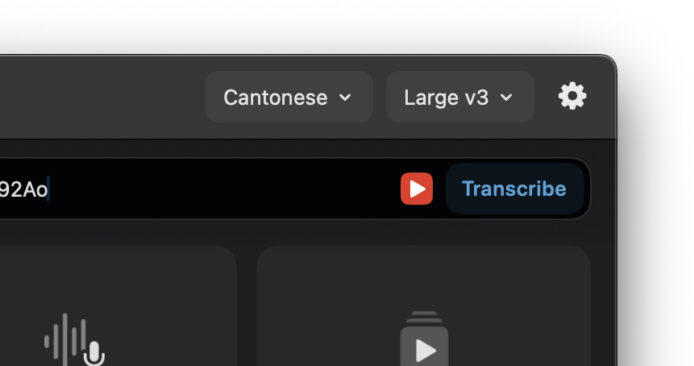Choose the audio recording card
This screenshot has width=694, height=366.
pos(118,306)
